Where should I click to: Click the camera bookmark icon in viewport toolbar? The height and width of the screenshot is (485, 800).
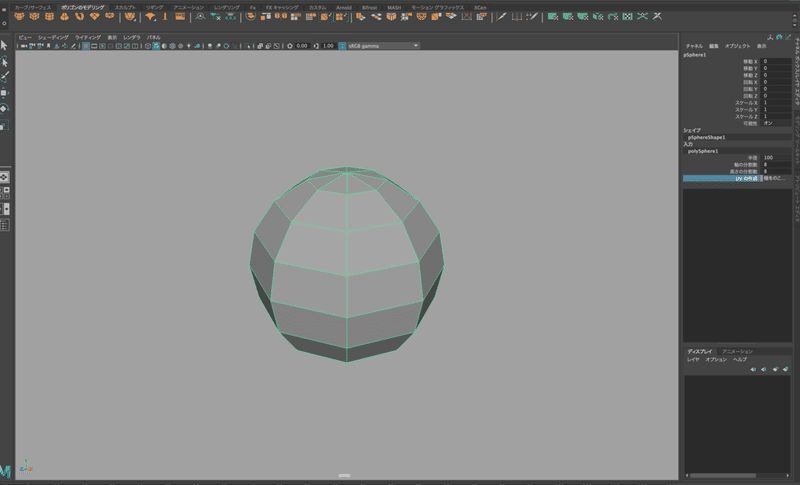[48, 46]
